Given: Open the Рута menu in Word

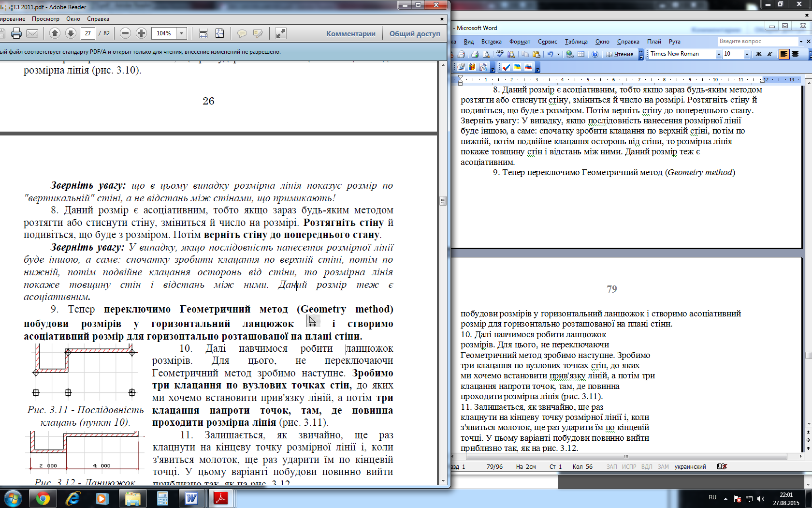Looking at the screenshot, I should (675, 42).
